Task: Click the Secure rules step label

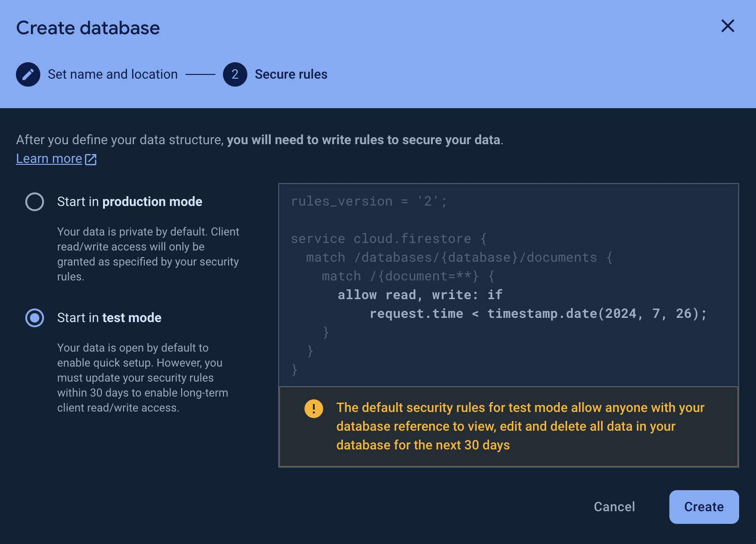Action: tap(291, 74)
